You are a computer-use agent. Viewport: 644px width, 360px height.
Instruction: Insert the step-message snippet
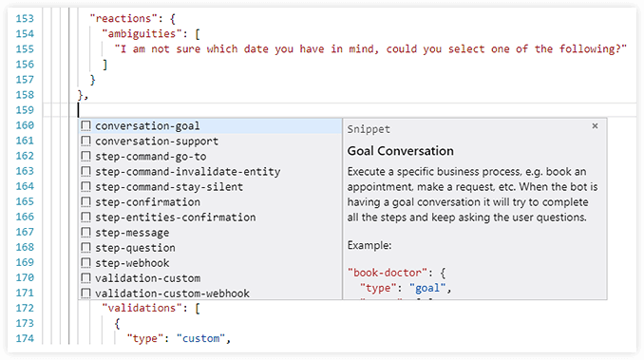pos(210,233)
